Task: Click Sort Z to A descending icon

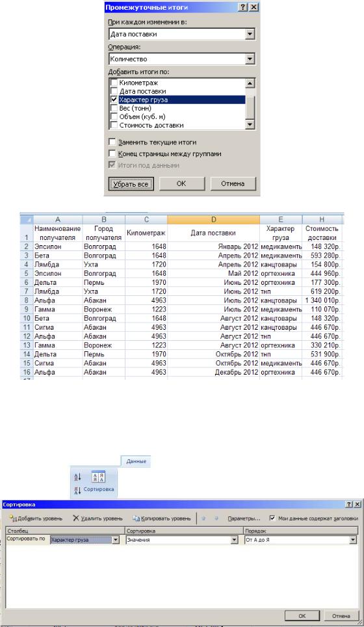Action: point(78,490)
